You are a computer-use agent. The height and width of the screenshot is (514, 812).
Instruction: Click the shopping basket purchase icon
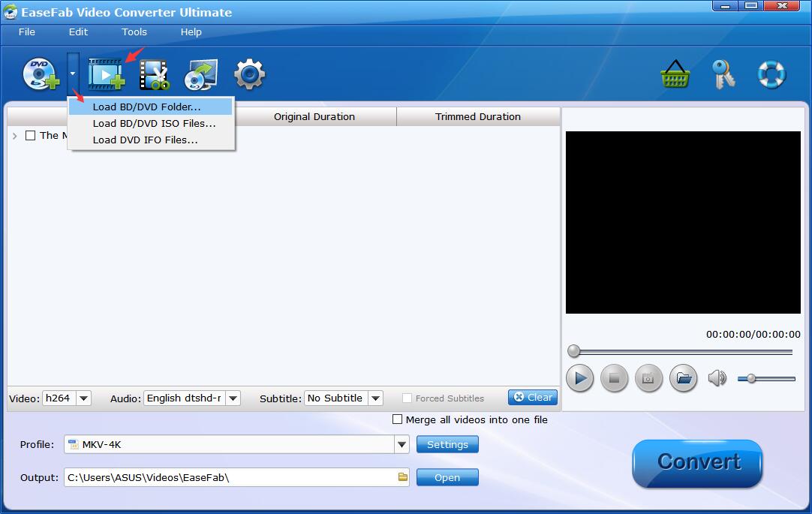click(675, 74)
